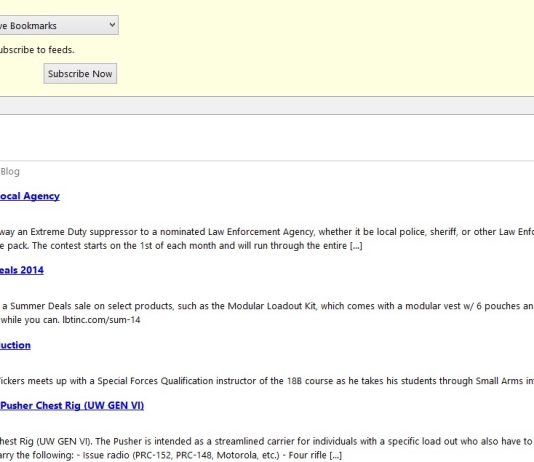Click the 'Blog' feed subtitle text
Image resolution: width=534 pixels, height=462 pixels.
pos(10,172)
